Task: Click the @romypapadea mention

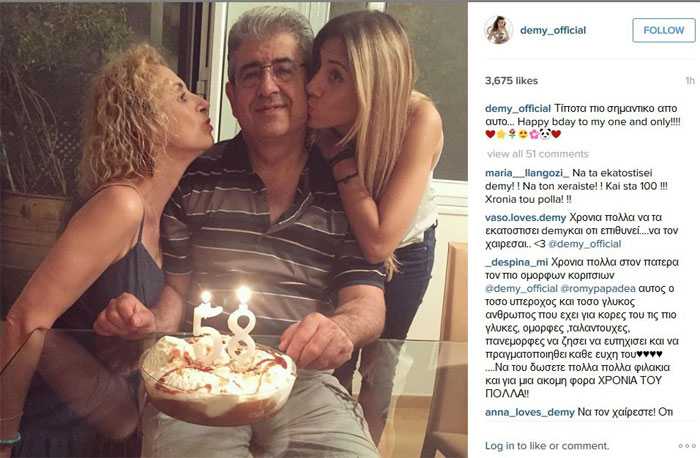Action: (598, 288)
